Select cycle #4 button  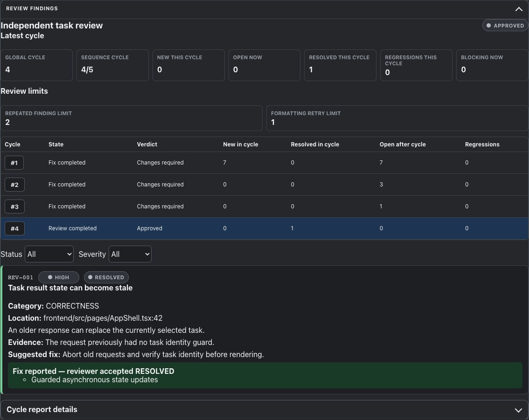click(x=14, y=228)
